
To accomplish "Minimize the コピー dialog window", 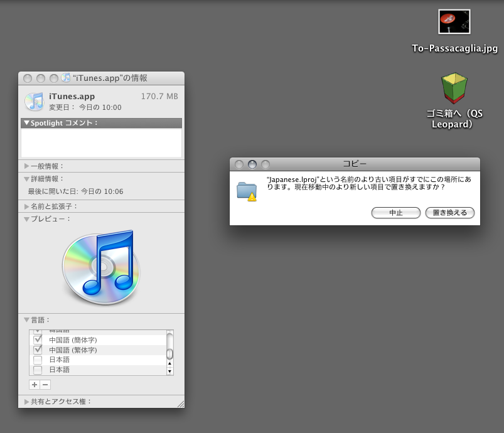I will [x=252, y=164].
